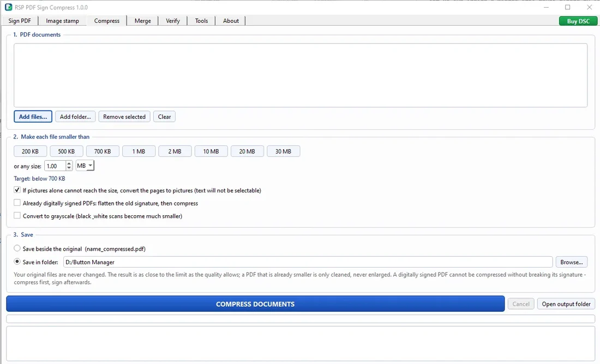This screenshot has height=364, width=600.
Task: Select Save in folder radio button
Action: coord(17,262)
